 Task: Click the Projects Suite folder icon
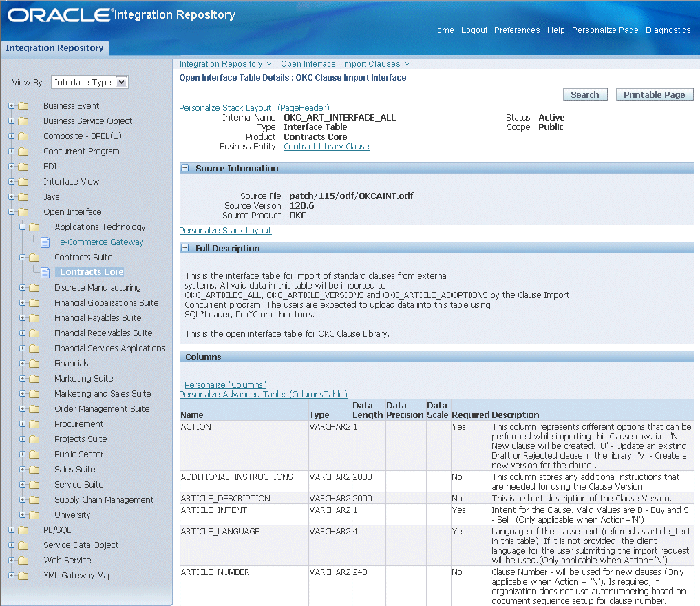[34, 440]
